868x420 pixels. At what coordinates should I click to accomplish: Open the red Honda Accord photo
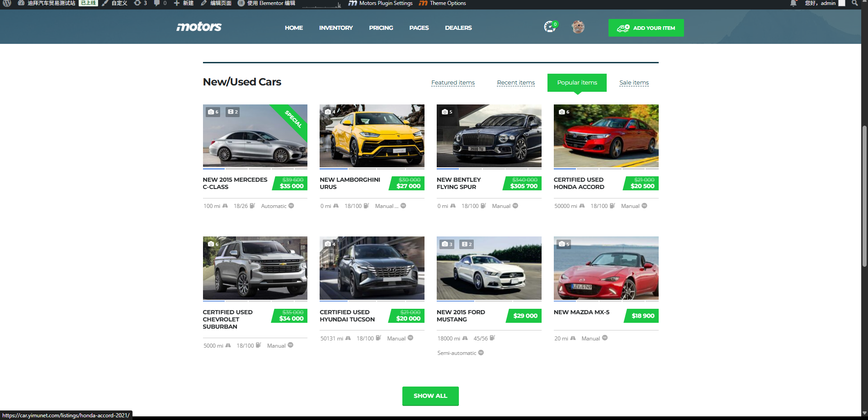click(x=606, y=136)
